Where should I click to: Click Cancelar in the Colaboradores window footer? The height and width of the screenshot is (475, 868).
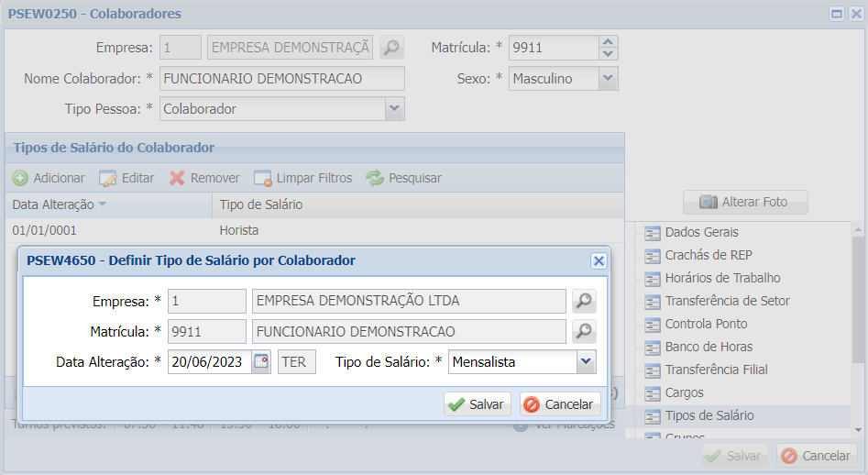click(817, 456)
